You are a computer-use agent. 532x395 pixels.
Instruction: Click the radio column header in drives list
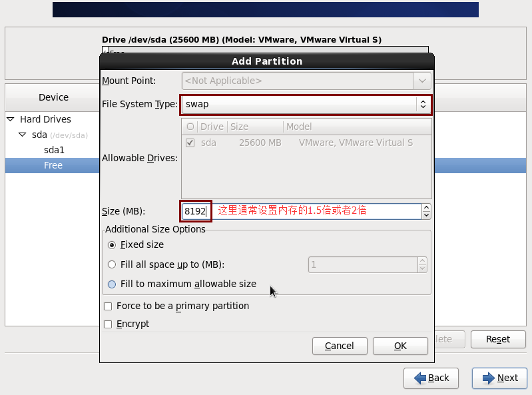coord(190,127)
